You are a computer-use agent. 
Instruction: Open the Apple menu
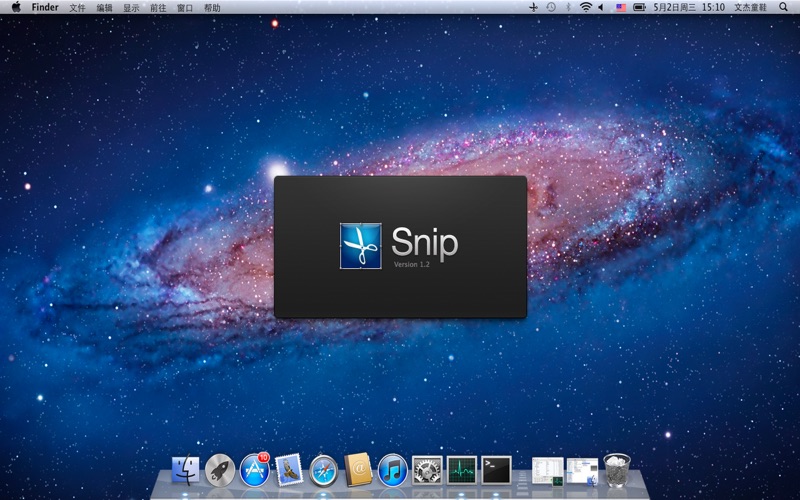pos(16,7)
